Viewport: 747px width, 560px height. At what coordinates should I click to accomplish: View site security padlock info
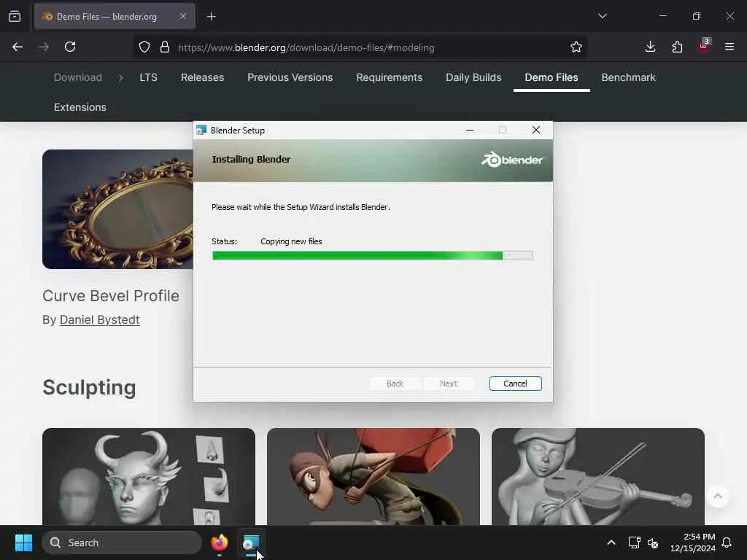tap(165, 47)
